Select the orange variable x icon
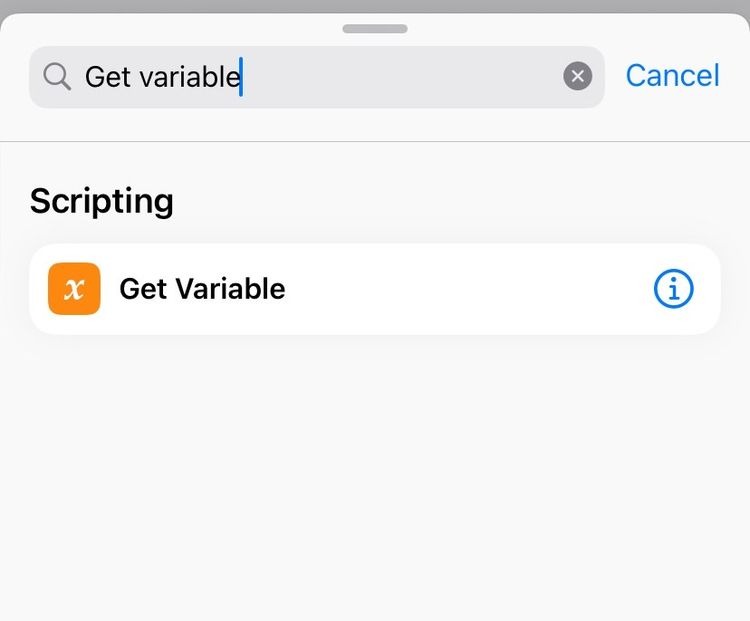750x621 pixels. [x=74, y=288]
